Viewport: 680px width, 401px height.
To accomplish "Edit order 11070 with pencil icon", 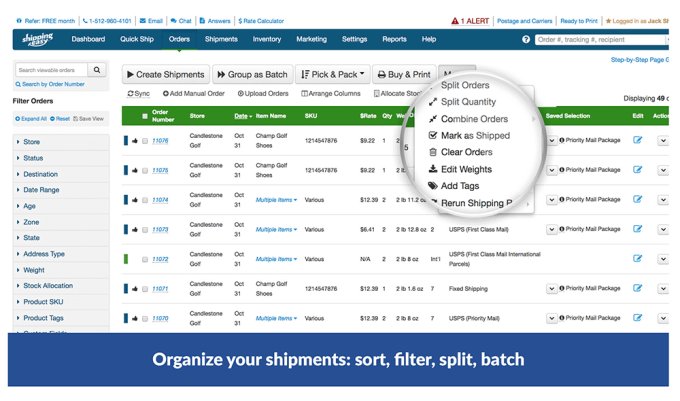I will coord(637,318).
